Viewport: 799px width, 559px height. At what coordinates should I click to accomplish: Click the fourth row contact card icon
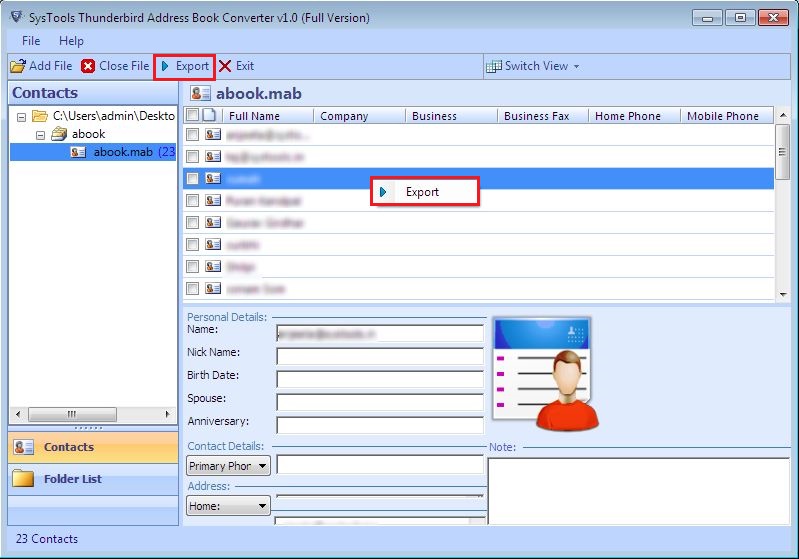213,200
